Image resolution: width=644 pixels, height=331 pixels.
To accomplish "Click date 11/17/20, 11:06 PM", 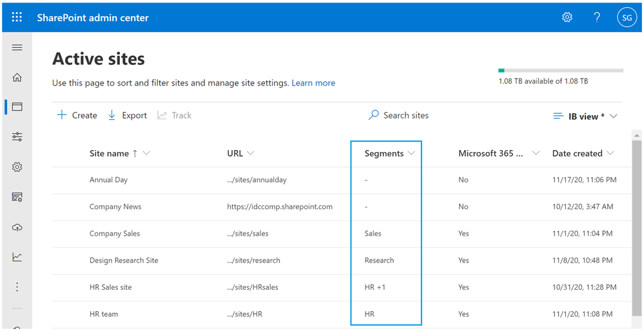I will [584, 180].
